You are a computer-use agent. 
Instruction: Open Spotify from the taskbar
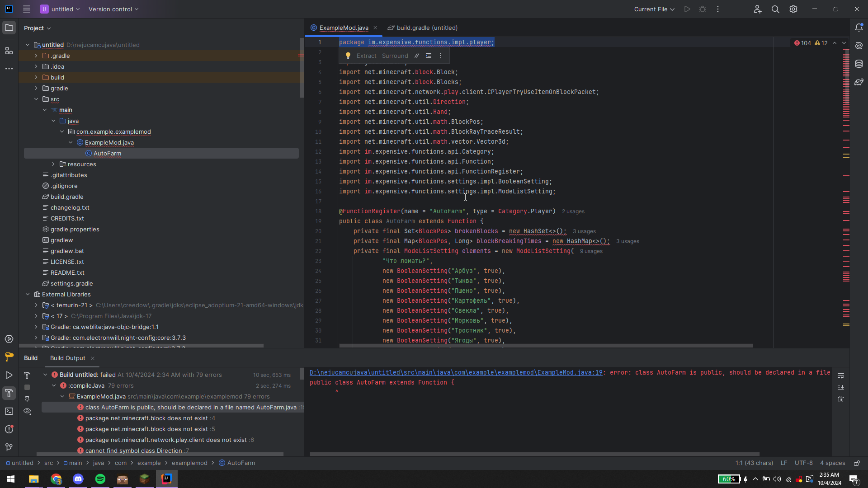100,479
